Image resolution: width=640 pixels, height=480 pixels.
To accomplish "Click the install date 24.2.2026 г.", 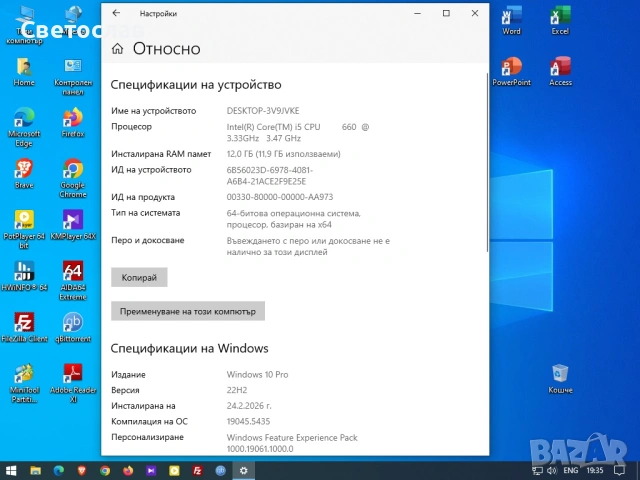I will 249,406.
